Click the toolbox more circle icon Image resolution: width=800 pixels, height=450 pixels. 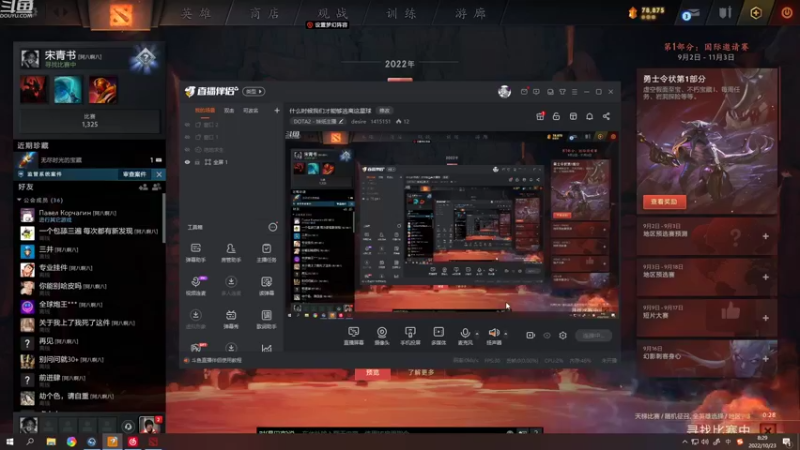point(273,227)
